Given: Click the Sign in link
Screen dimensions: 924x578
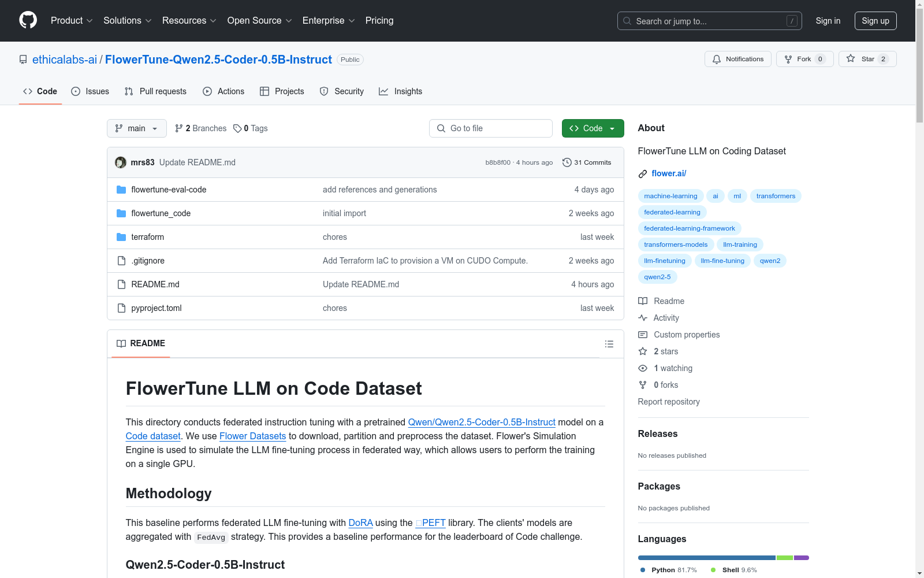Looking at the screenshot, I should coord(828,21).
